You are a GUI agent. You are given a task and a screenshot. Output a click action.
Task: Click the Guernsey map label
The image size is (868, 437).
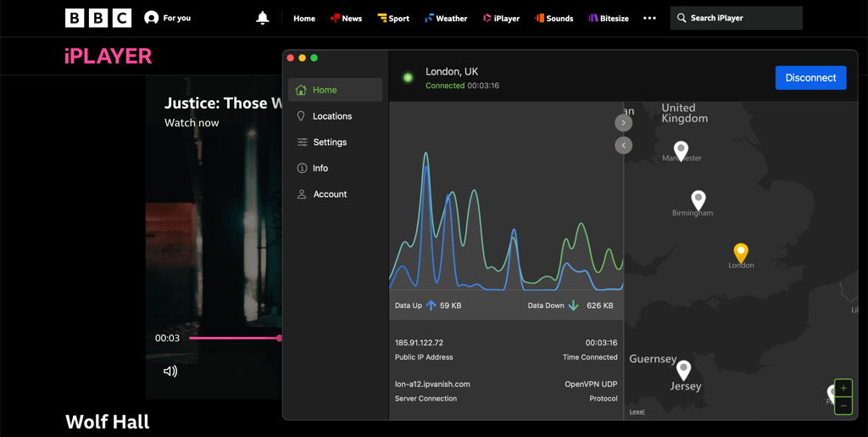(x=653, y=359)
